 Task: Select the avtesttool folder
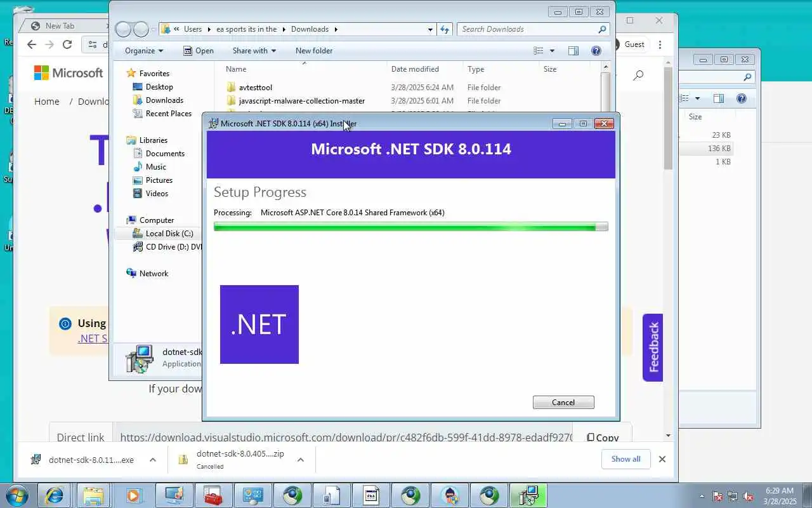coord(255,88)
